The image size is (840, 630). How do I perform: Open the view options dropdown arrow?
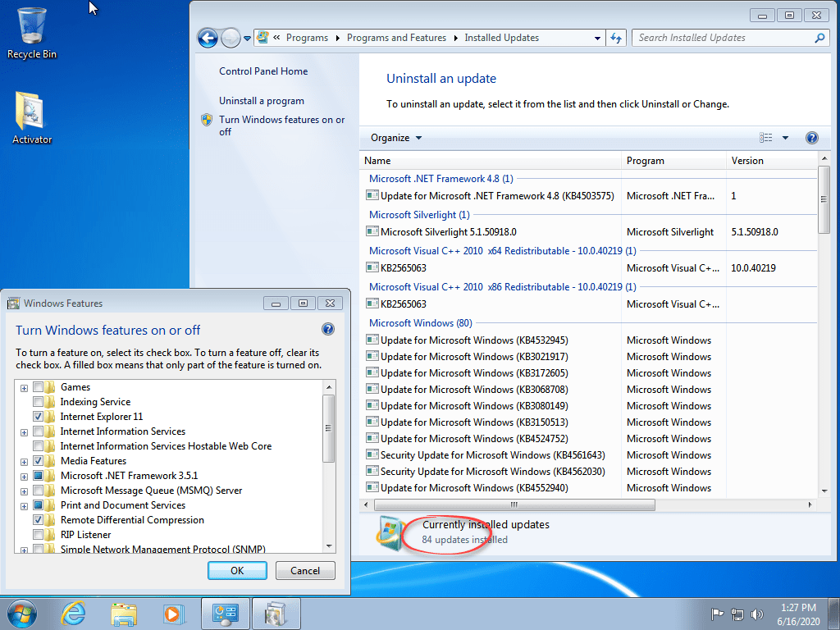tap(785, 138)
